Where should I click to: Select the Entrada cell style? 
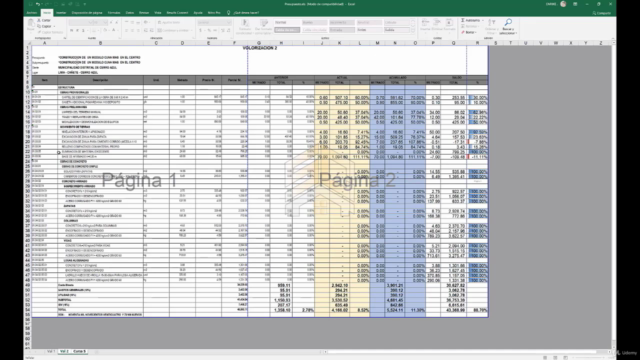[342, 30]
